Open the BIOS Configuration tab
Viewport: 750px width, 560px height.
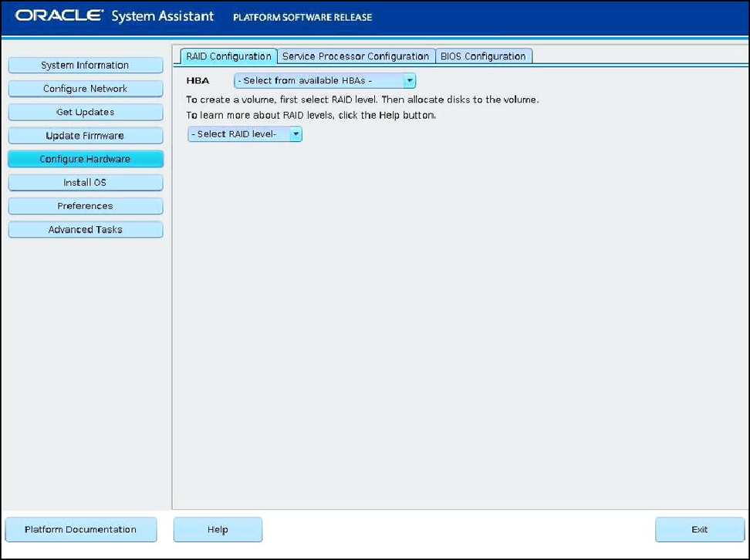483,56
